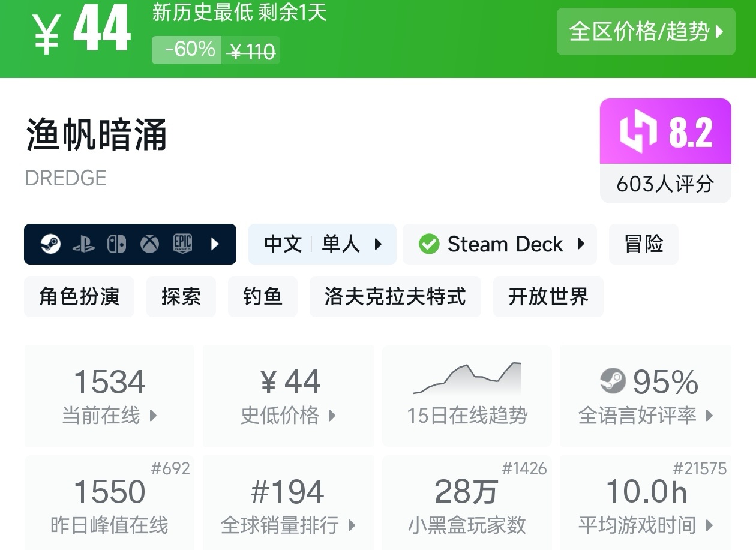Click the green Steam Deck verified checkmark
Screen dimensions: 756x550
tap(429, 244)
